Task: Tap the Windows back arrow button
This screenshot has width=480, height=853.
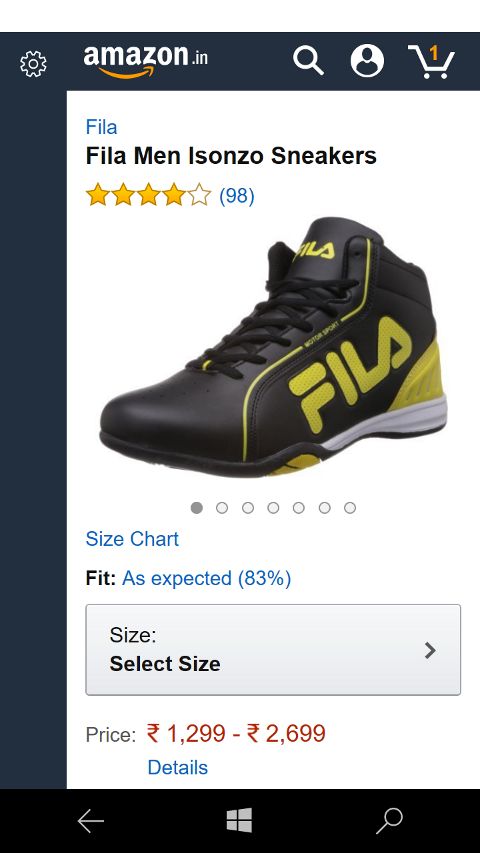Action: pyautogui.click(x=90, y=821)
